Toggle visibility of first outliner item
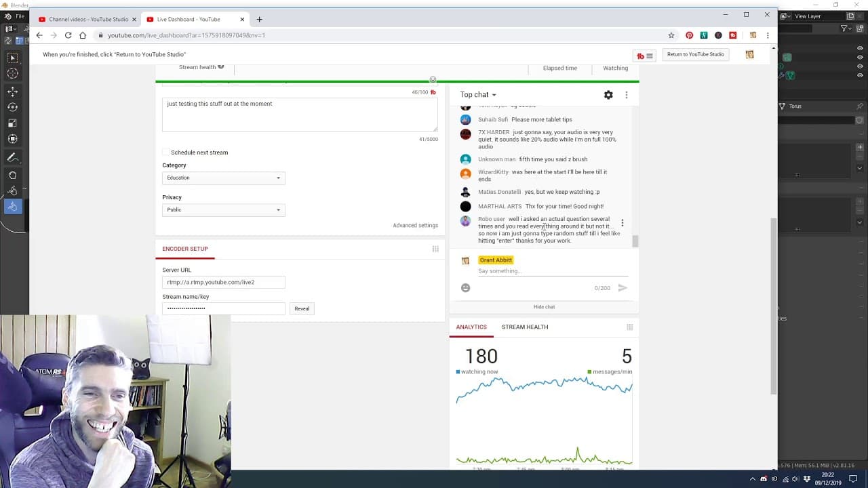 (860, 48)
